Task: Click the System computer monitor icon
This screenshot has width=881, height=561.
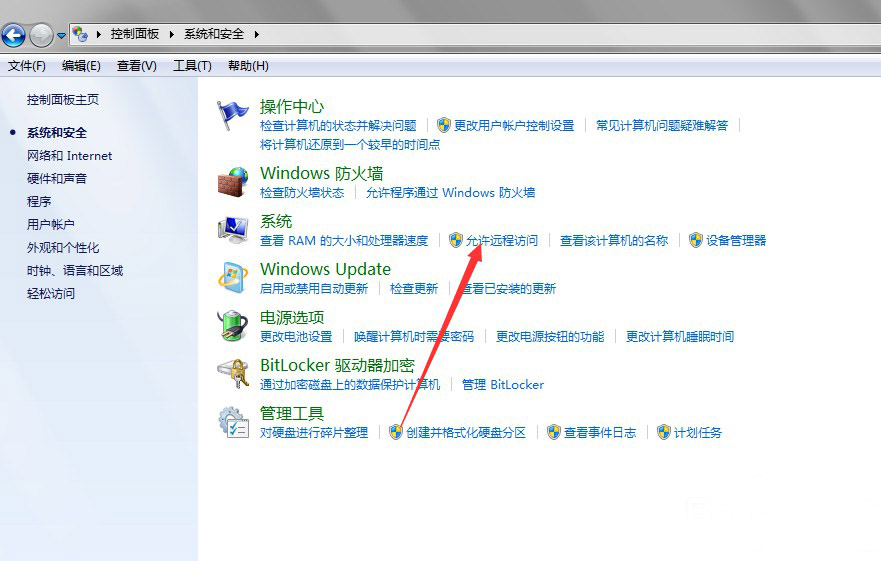Action: pos(233,230)
